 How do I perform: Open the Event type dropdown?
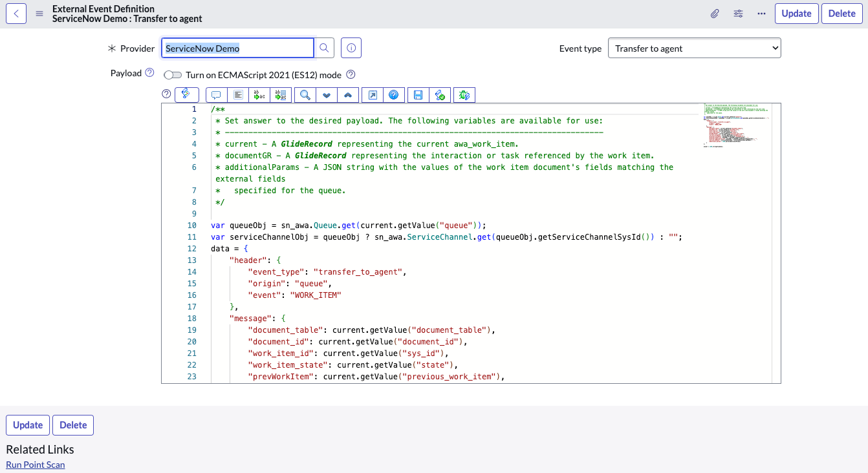click(695, 48)
